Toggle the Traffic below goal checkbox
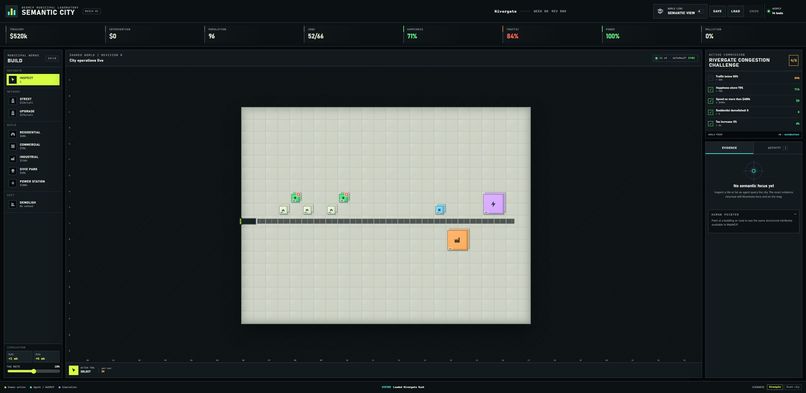Screen dimensions: 806x393 point(711,78)
